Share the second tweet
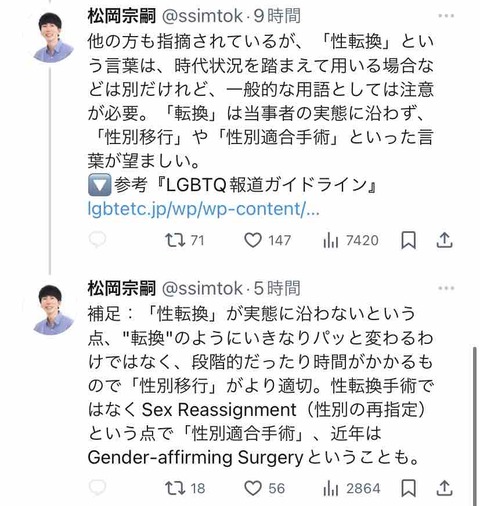 click(x=444, y=488)
